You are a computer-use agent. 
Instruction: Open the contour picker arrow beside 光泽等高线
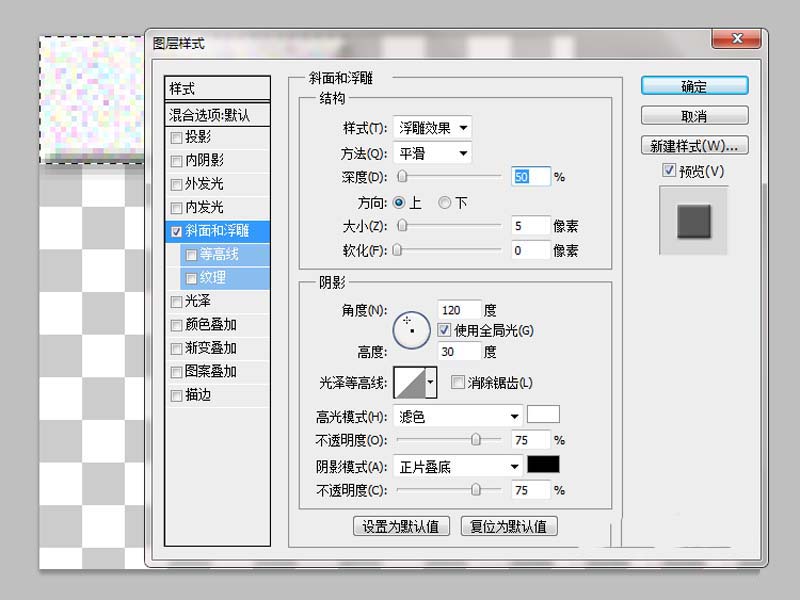pos(431,381)
